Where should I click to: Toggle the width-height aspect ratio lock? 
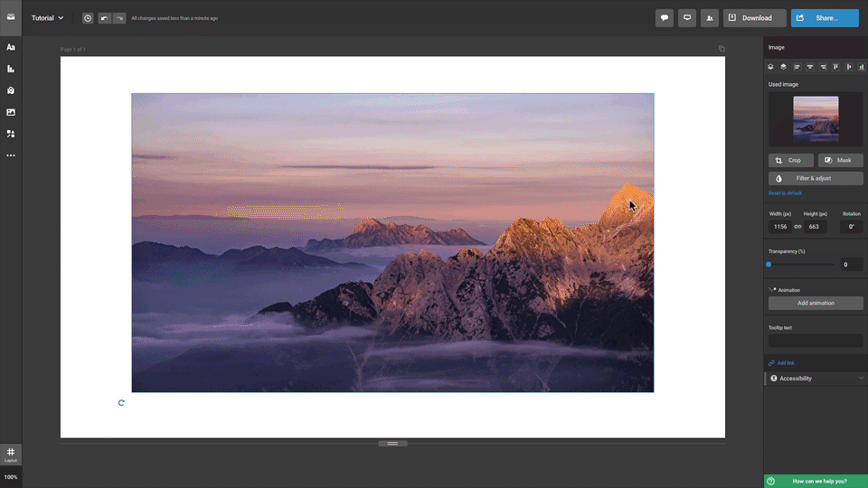797,227
